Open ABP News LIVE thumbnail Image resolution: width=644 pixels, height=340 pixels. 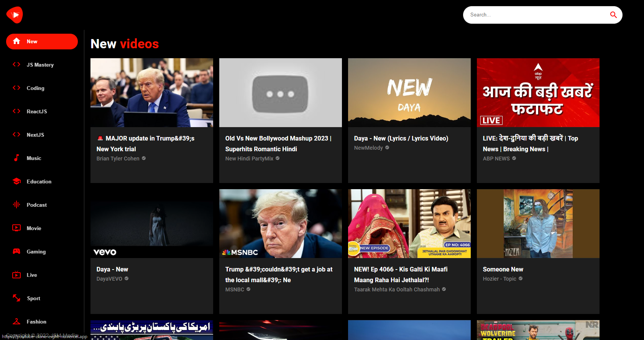(x=538, y=93)
